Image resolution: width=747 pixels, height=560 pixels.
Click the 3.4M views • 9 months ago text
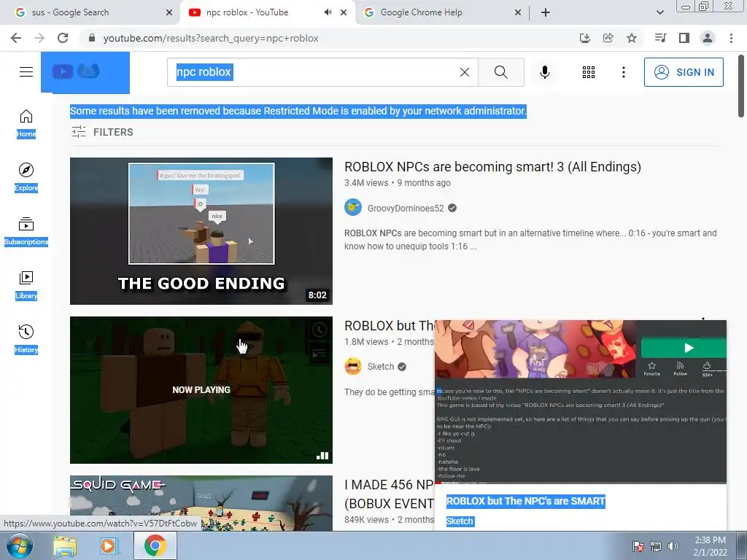(398, 183)
